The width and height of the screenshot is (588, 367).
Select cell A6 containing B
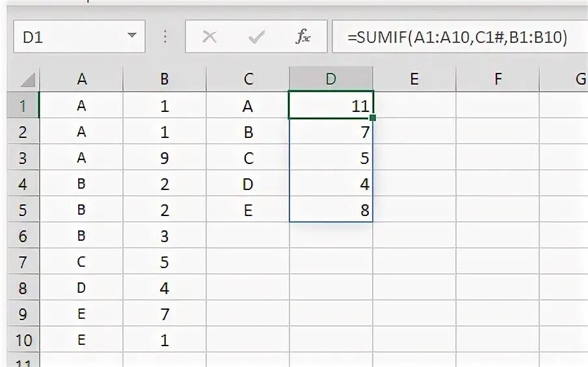(x=81, y=236)
